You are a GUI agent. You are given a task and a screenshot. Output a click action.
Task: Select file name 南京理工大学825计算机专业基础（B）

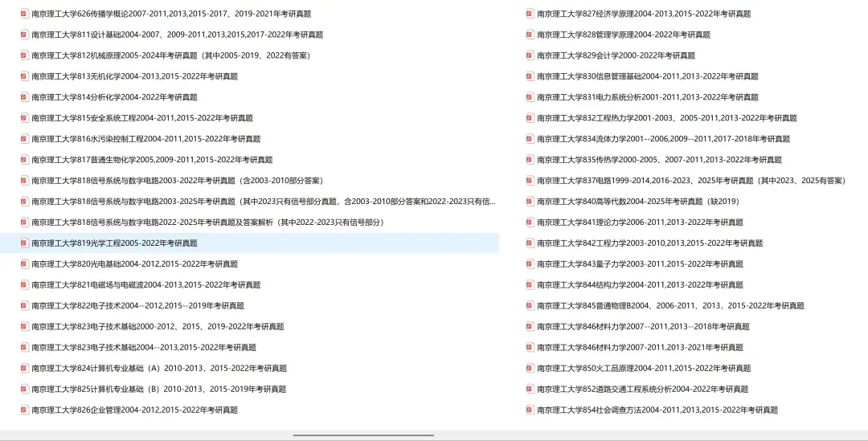tap(159, 389)
